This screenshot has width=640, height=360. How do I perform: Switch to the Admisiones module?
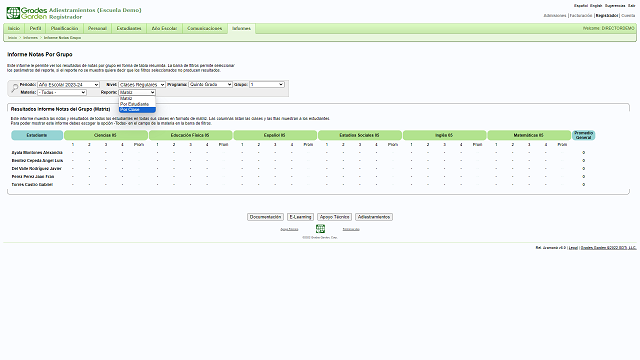tap(555, 16)
